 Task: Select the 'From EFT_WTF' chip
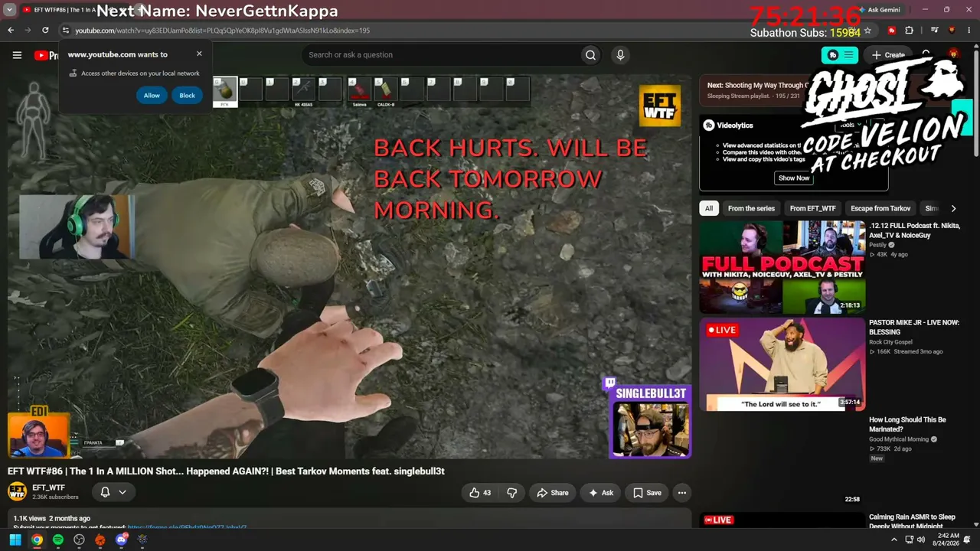(x=813, y=208)
